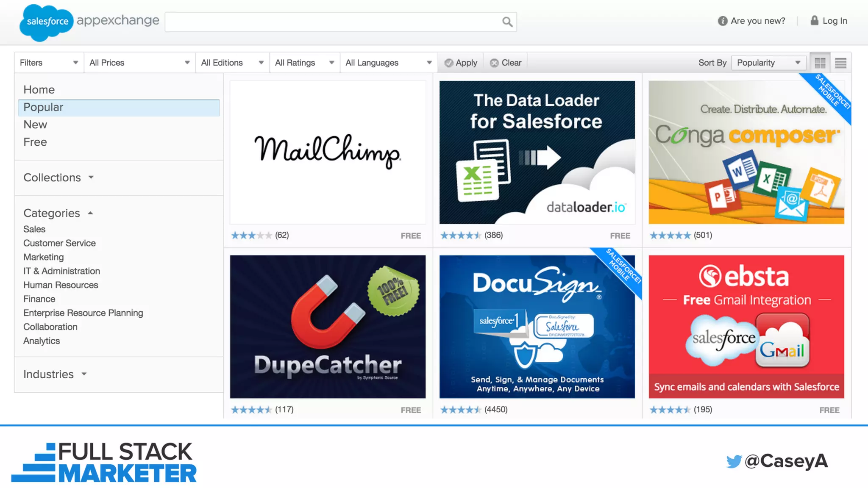The height and width of the screenshot is (488, 868).
Task: Open the Sort By Popularity dropdown
Action: (x=768, y=63)
